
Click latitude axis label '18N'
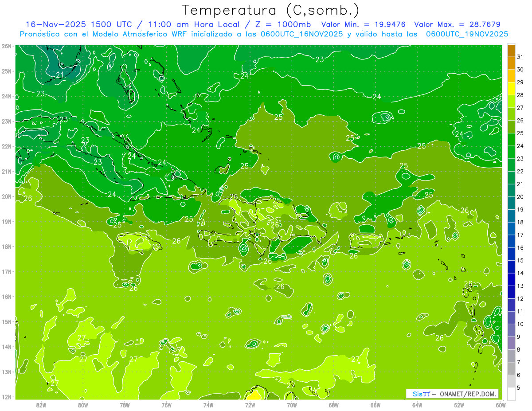(7, 247)
